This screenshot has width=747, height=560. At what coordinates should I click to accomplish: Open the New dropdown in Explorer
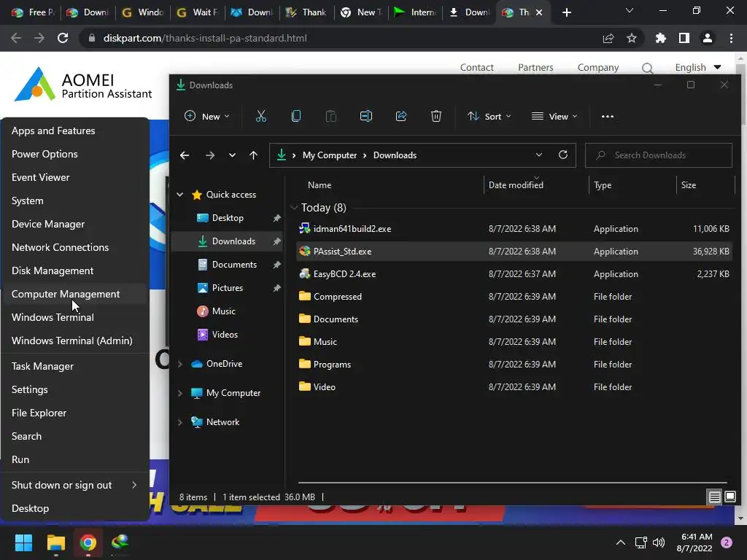[x=207, y=116]
